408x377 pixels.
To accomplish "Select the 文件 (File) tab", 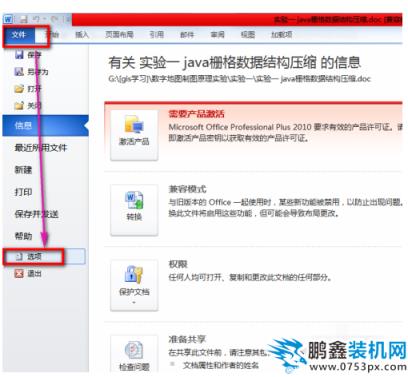I will pos(19,35).
